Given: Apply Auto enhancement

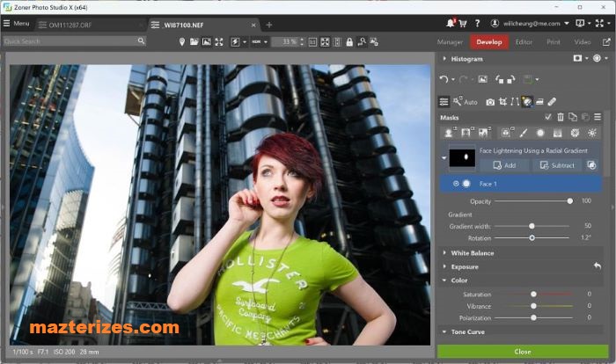Looking at the screenshot, I should pyautogui.click(x=466, y=102).
